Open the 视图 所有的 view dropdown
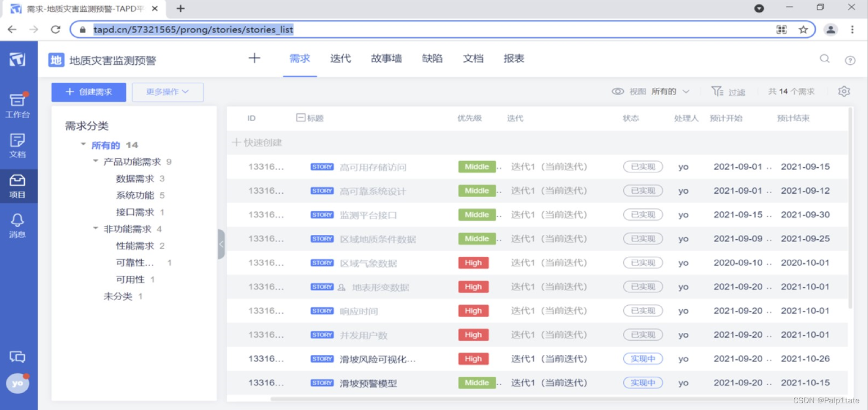 [671, 91]
